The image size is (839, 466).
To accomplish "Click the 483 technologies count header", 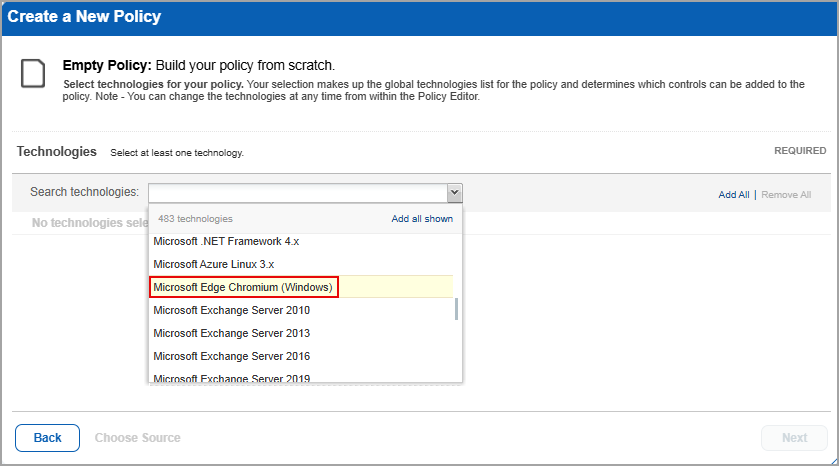I will [195, 219].
